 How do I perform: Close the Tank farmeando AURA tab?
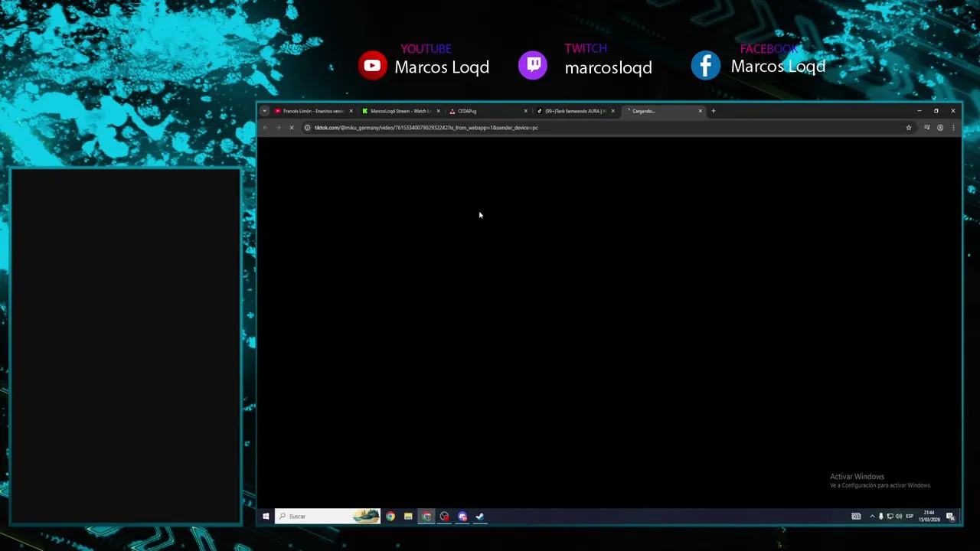612,111
